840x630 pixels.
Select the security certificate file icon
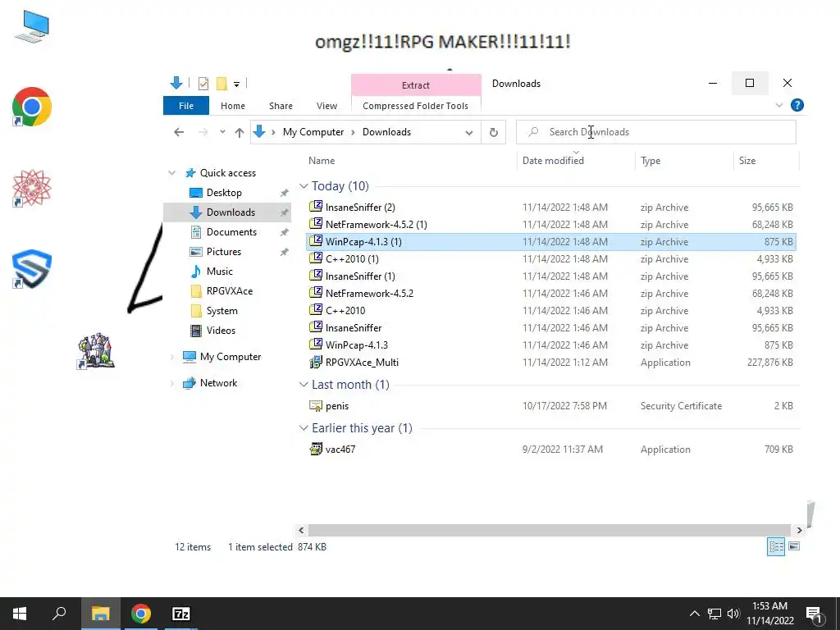[316, 405]
